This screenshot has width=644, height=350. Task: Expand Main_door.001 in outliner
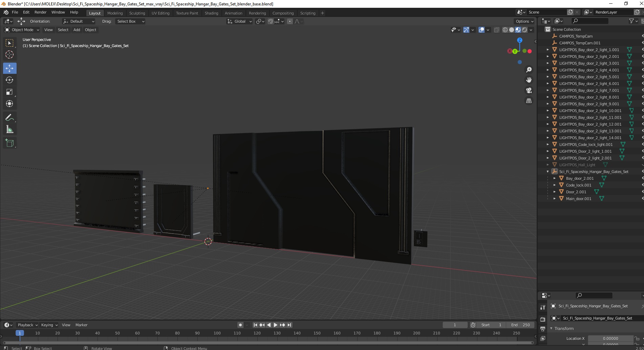point(555,199)
